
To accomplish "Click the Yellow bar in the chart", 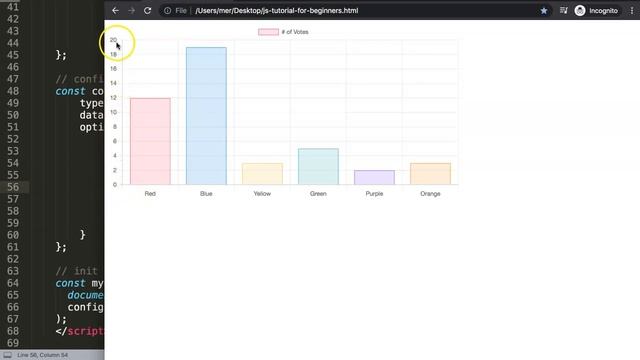I will [262, 174].
